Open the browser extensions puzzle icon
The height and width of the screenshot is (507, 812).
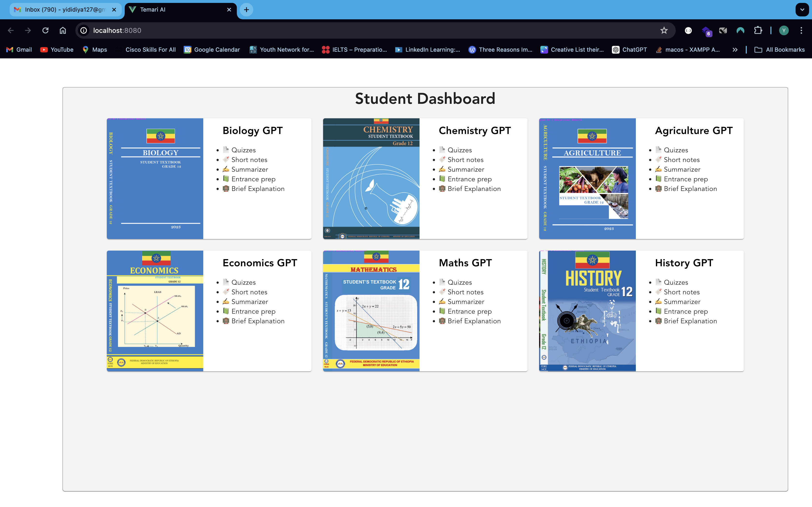coord(758,30)
